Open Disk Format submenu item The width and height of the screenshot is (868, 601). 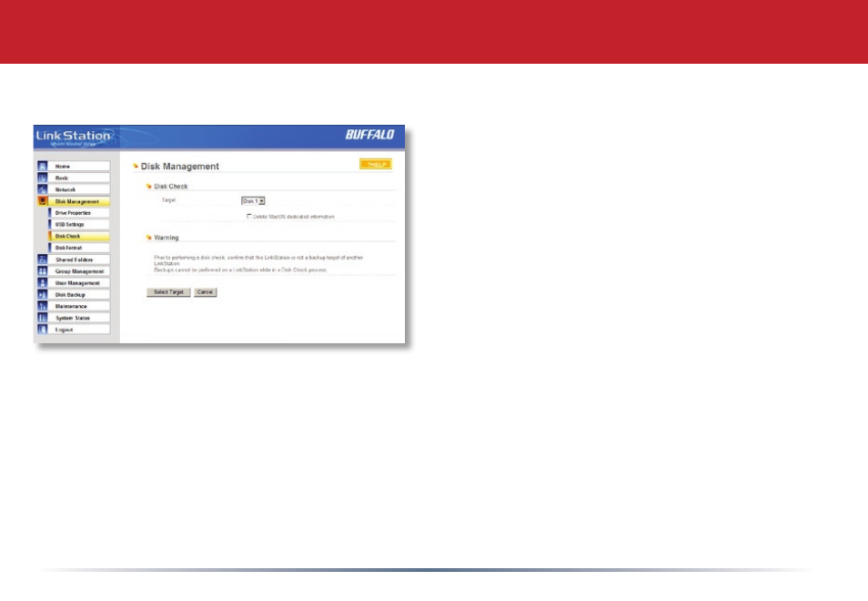point(79,248)
